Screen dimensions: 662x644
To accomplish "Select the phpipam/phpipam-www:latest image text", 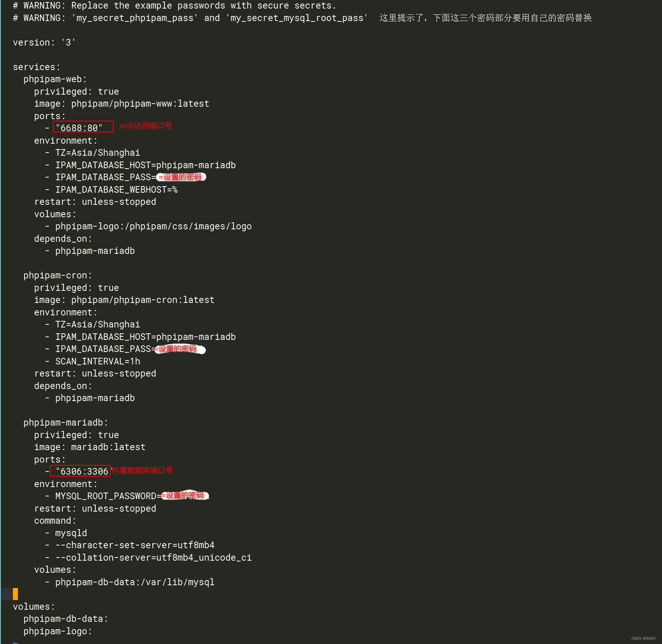I will point(140,103).
